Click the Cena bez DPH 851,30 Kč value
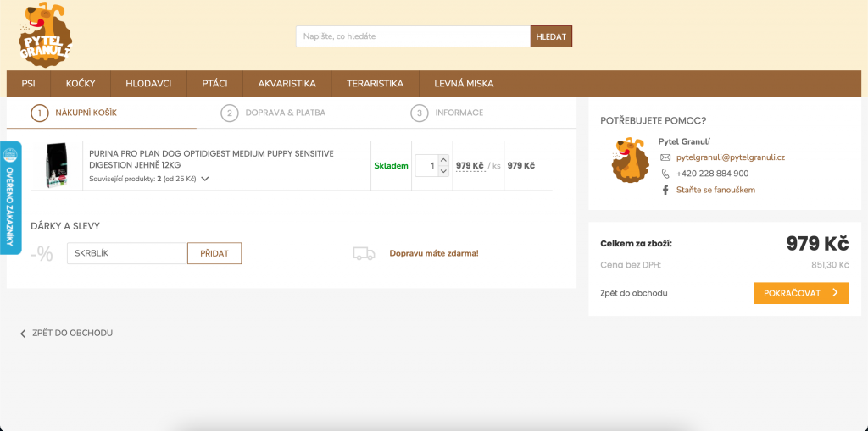This screenshot has width=868, height=431. coord(831,265)
